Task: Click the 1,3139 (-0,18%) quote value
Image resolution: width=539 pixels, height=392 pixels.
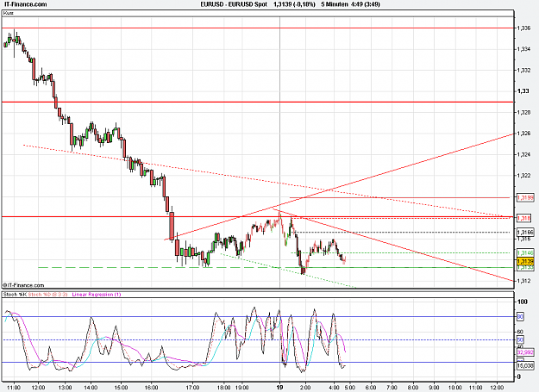Action: (294, 4)
